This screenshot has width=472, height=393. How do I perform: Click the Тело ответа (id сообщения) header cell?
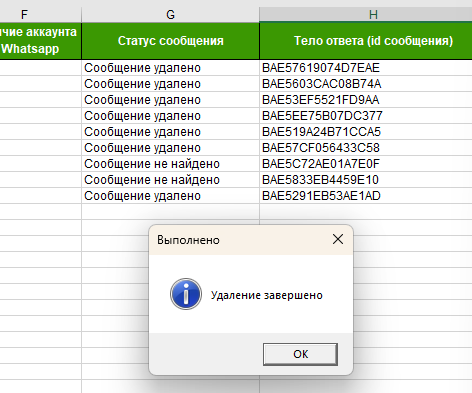(x=366, y=41)
